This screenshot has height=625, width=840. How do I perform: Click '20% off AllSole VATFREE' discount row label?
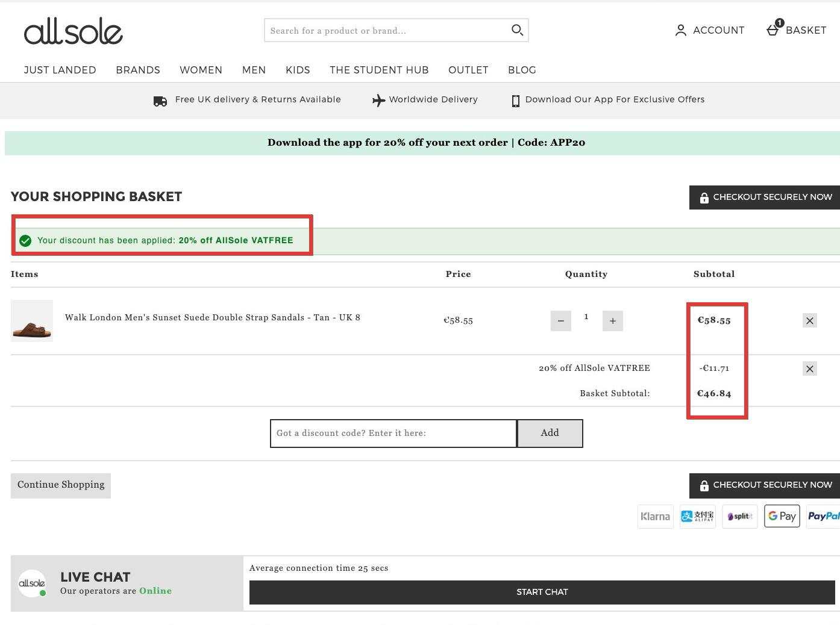click(594, 368)
